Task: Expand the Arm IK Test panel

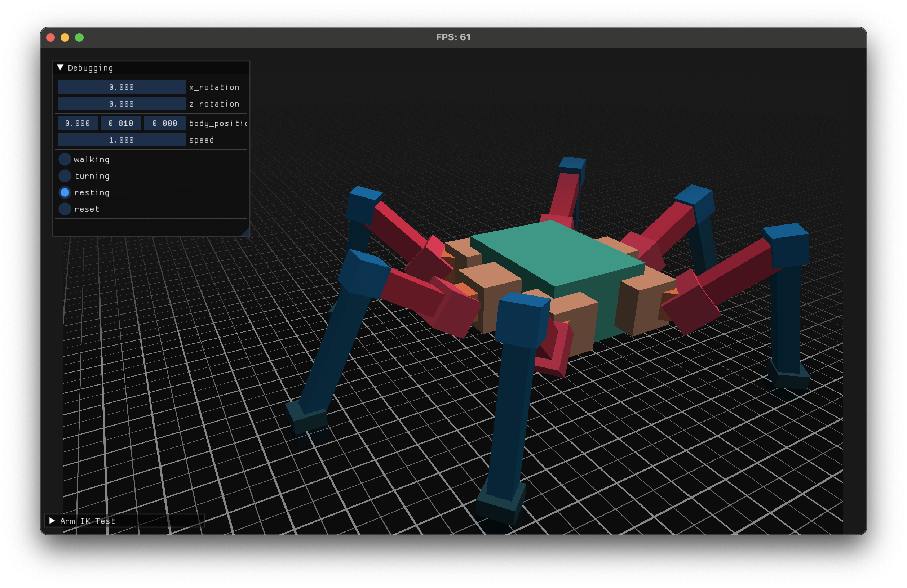Action: click(x=52, y=521)
